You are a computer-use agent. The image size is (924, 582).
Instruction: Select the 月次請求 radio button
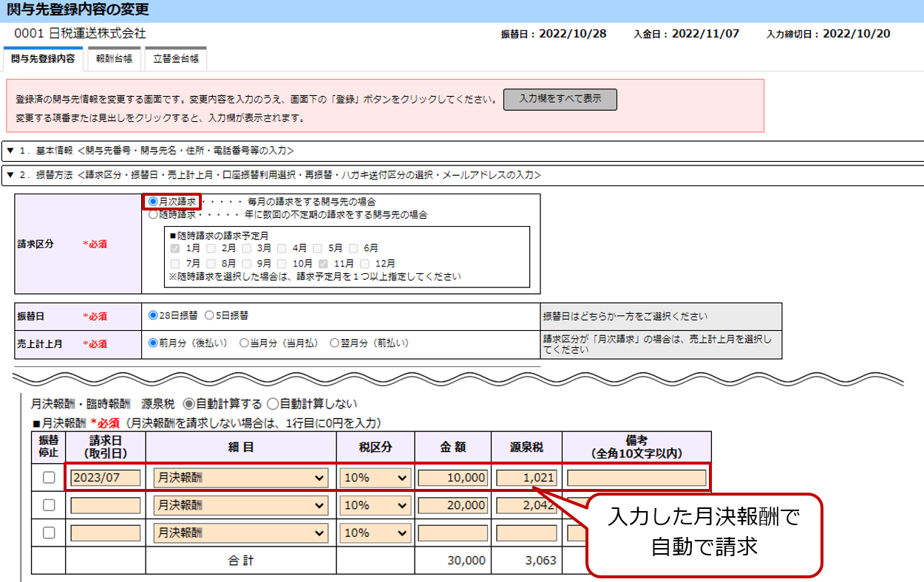tap(154, 201)
